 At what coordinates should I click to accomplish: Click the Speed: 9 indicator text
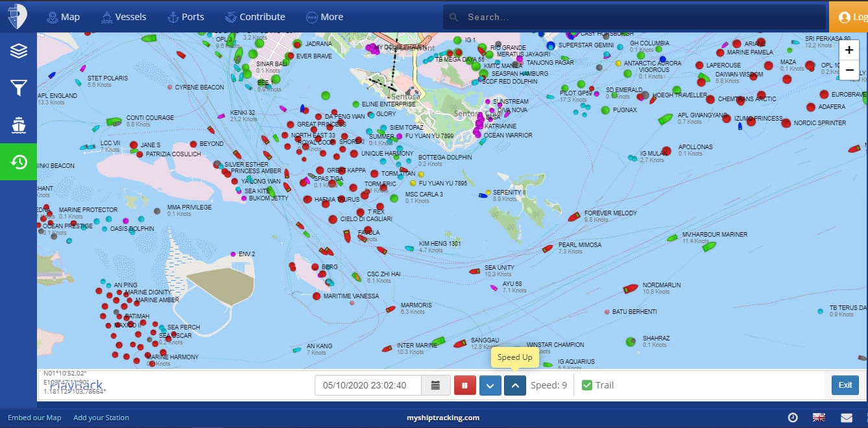pyautogui.click(x=549, y=385)
